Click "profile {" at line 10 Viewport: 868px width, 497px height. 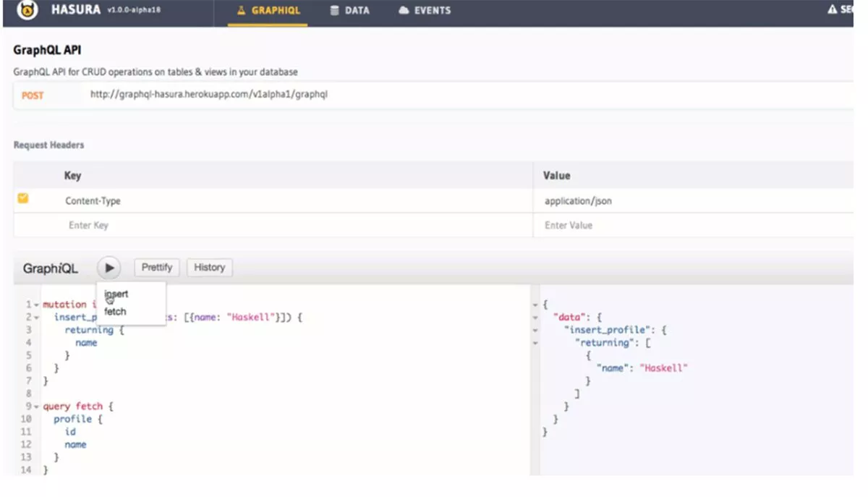78,419
